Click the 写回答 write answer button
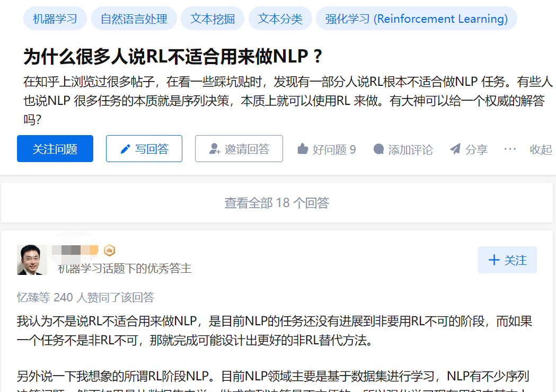The height and width of the screenshot is (392, 556). coord(144,148)
